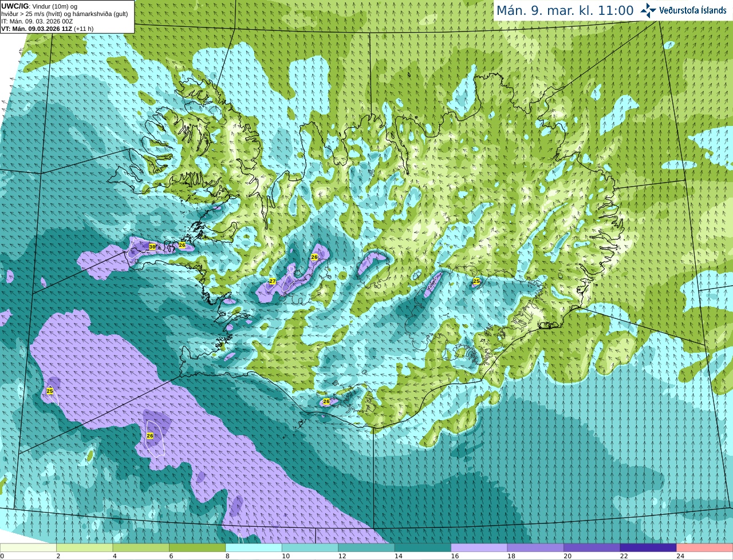Image resolution: width=733 pixels, height=560 pixels.
Task: Click the Veðurstofa Íslands name text
Action: pos(693,10)
